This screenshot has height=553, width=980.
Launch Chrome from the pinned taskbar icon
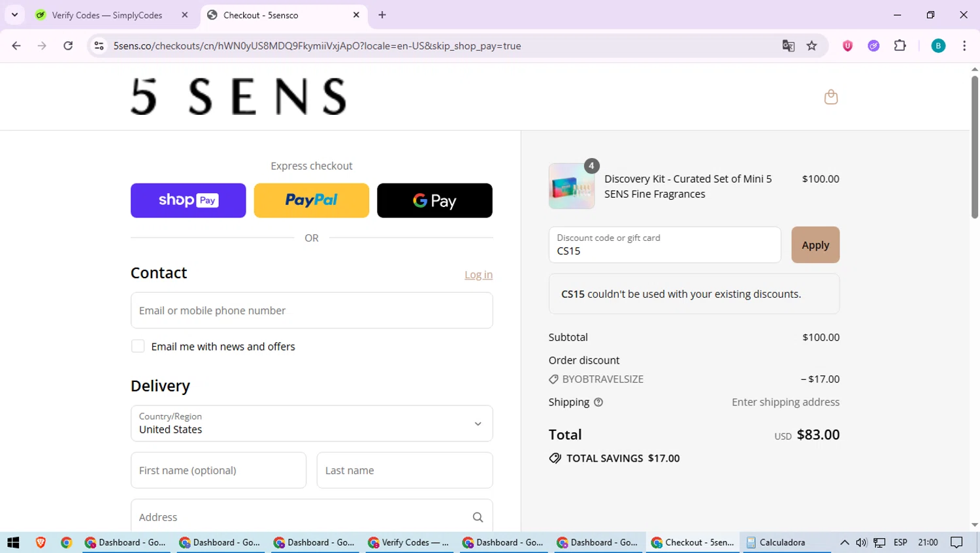[x=66, y=543]
